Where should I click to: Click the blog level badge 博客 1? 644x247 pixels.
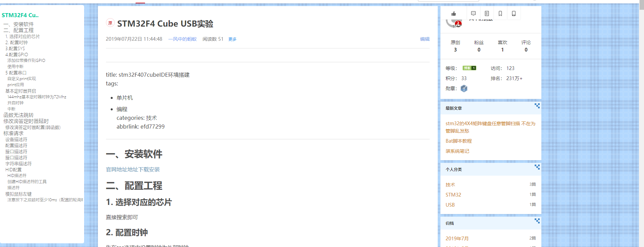(469, 68)
